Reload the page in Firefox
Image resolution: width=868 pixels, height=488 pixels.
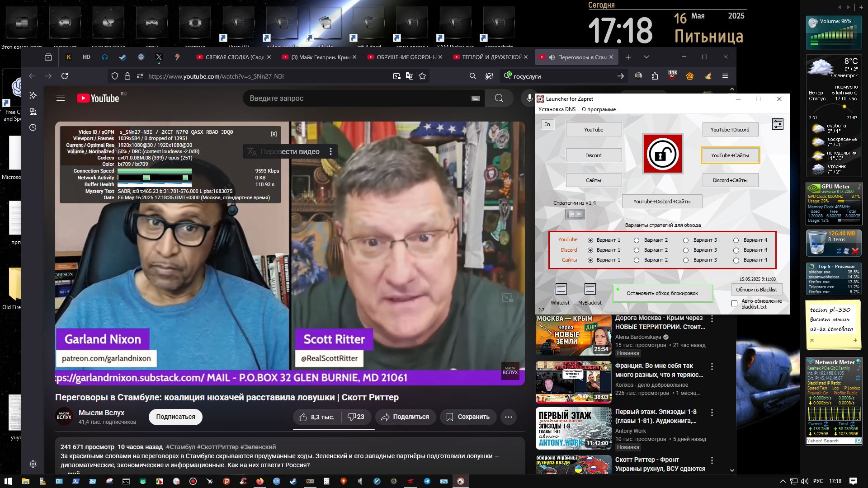click(65, 76)
